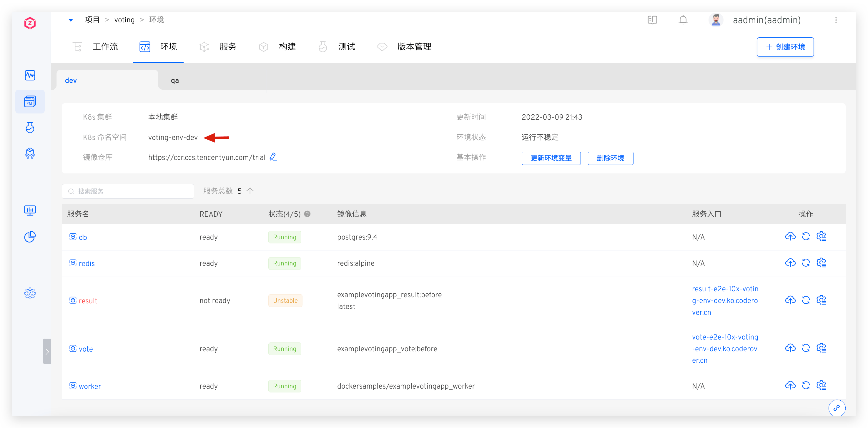Open the 状态(4/5) help tooltip icon
This screenshot has width=868, height=428.
307,214
